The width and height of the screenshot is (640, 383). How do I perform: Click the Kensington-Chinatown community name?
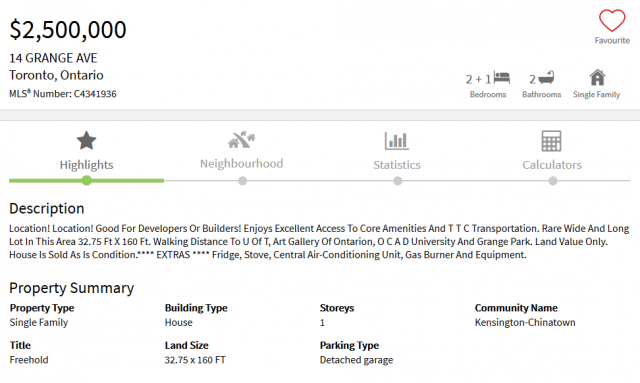525,322
